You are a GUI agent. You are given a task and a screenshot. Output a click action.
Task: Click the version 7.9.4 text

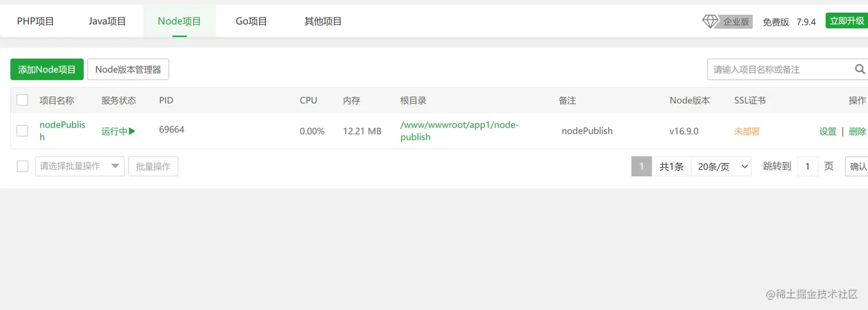806,22
